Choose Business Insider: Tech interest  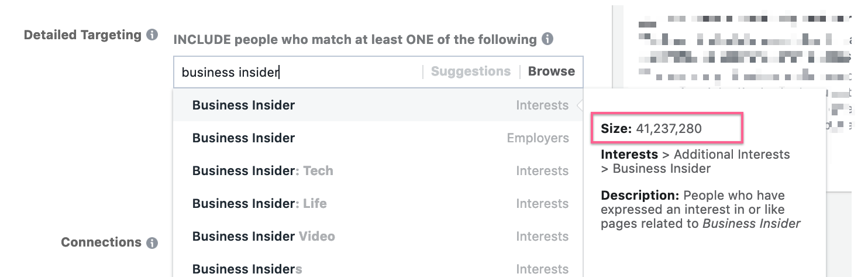click(262, 171)
